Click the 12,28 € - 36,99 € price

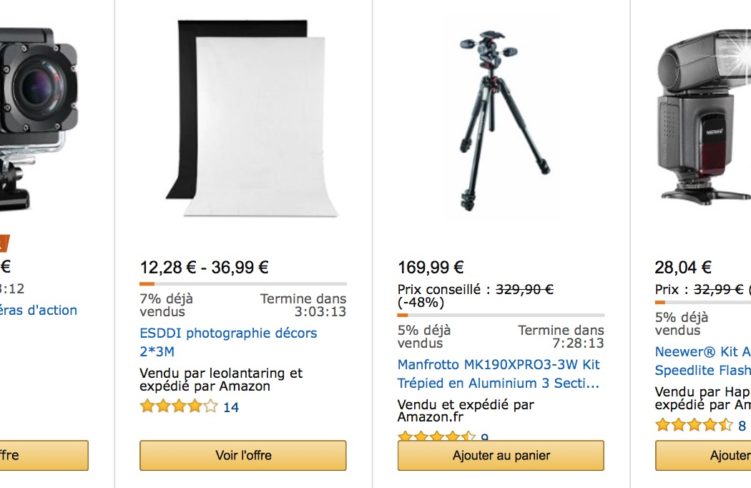tap(204, 267)
